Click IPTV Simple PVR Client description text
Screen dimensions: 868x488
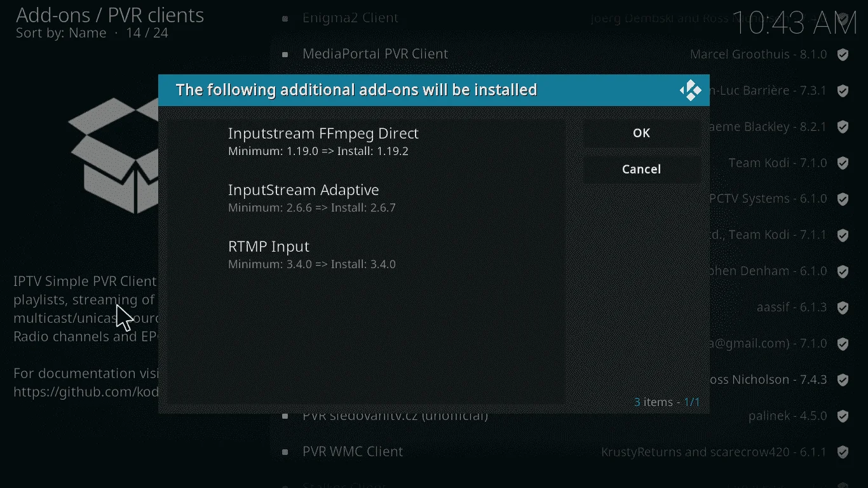point(85,309)
